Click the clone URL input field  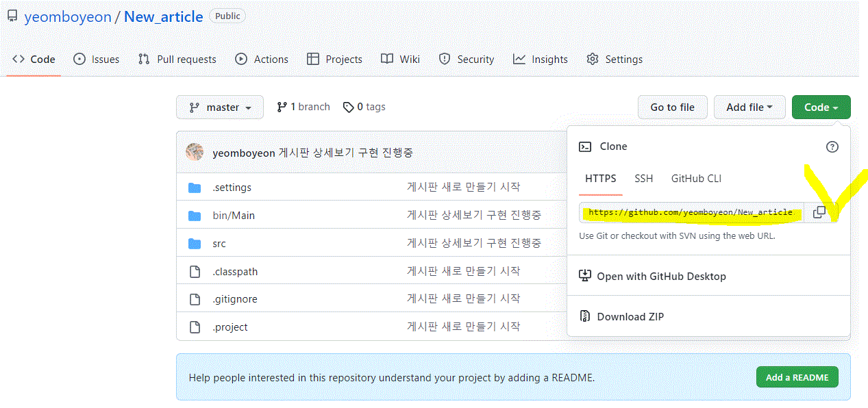(x=691, y=212)
